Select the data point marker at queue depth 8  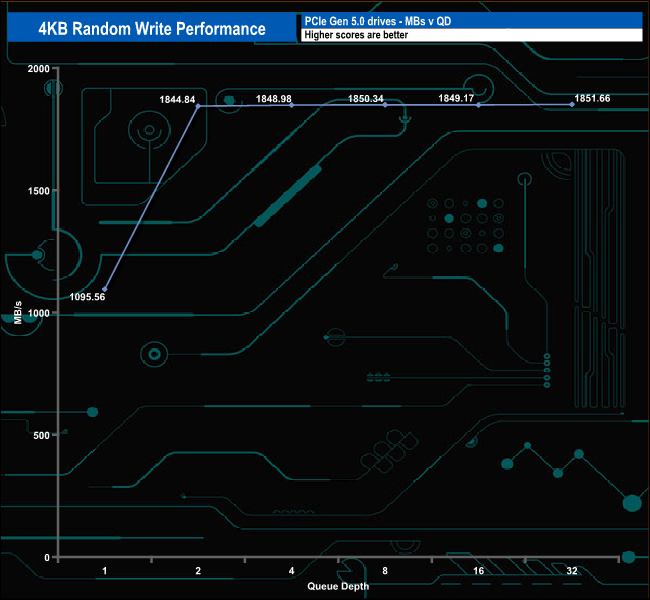[x=385, y=104]
